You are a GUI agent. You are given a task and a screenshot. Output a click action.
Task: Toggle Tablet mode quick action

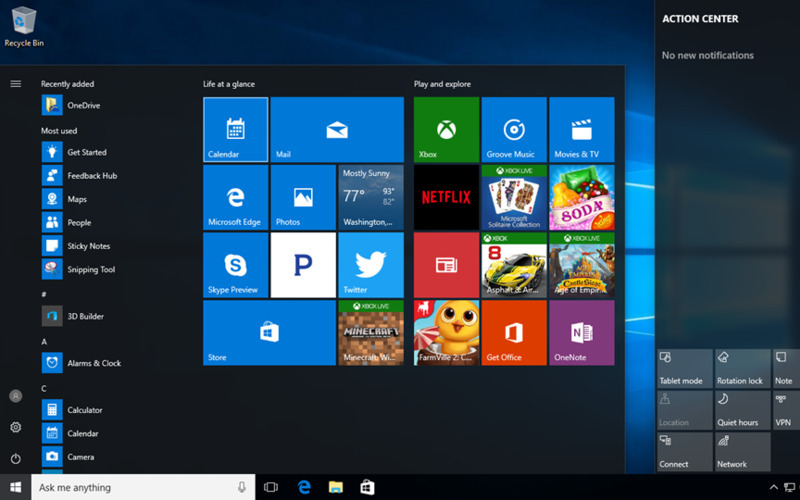[x=685, y=368]
